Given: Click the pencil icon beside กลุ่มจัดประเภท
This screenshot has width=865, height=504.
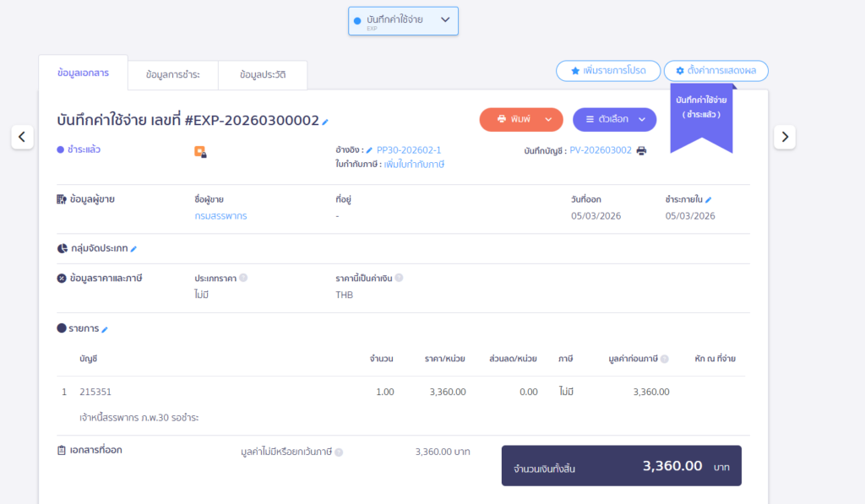Looking at the screenshot, I should (133, 249).
